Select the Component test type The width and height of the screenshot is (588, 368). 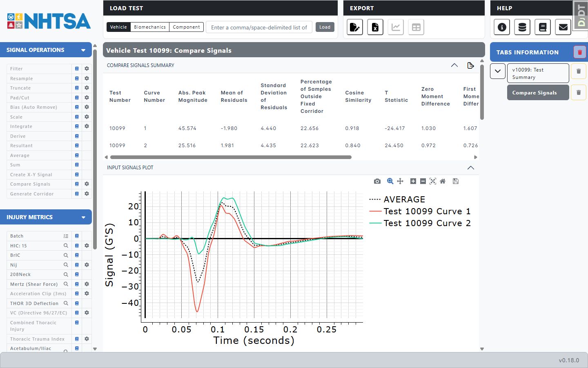(x=186, y=27)
